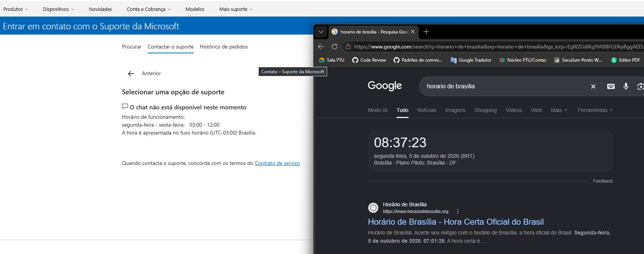Clear the Google search box text

click(593, 86)
